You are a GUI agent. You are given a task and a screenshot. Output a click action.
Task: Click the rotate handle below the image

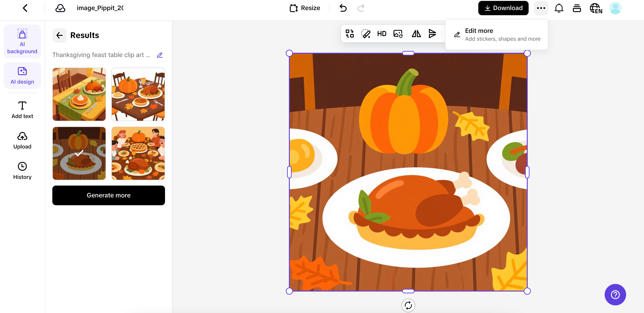click(408, 305)
